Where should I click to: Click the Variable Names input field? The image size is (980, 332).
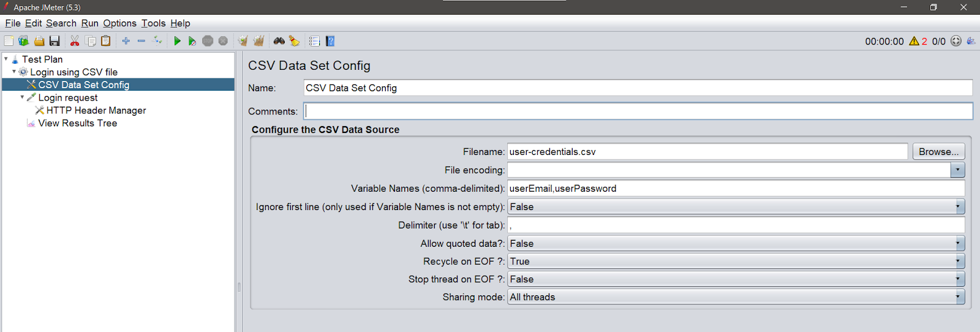[x=736, y=189]
